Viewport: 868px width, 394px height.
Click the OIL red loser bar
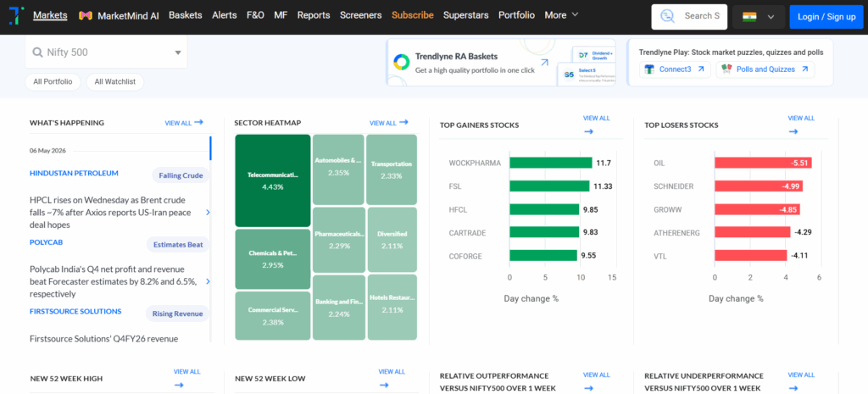(x=764, y=163)
